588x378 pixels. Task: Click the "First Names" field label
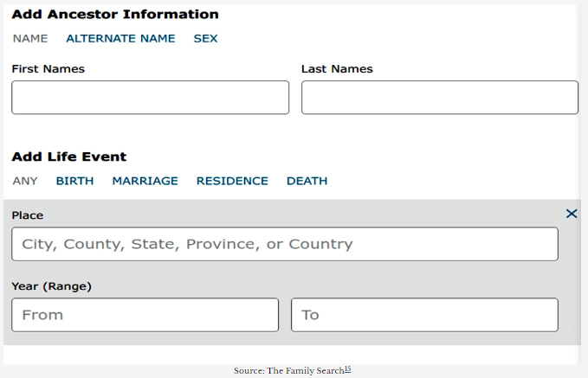coord(48,69)
